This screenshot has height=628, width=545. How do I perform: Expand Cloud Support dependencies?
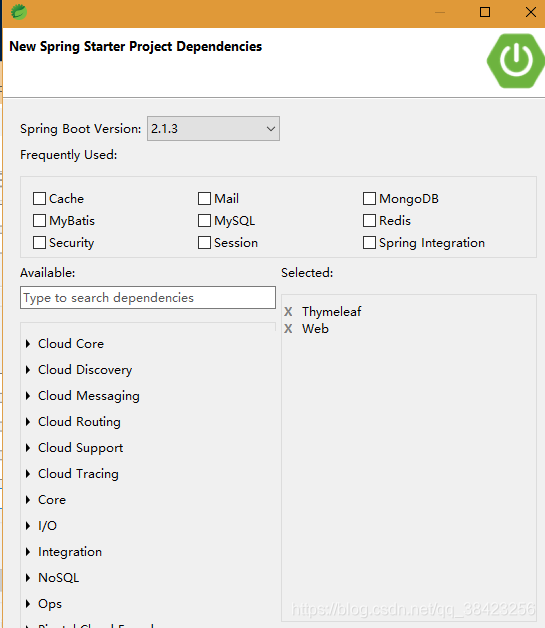tap(28, 448)
